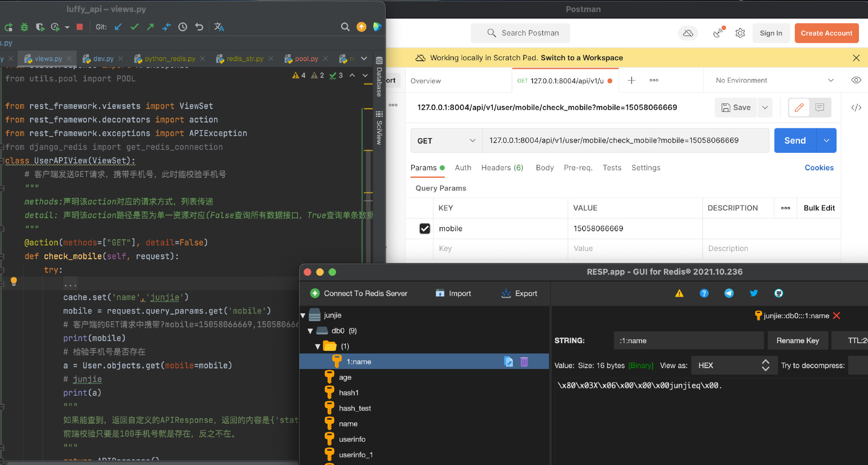Select the userinfo key in RESP.app
The height and width of the screenshot is (465, 868).
click(x=352, y=439)
